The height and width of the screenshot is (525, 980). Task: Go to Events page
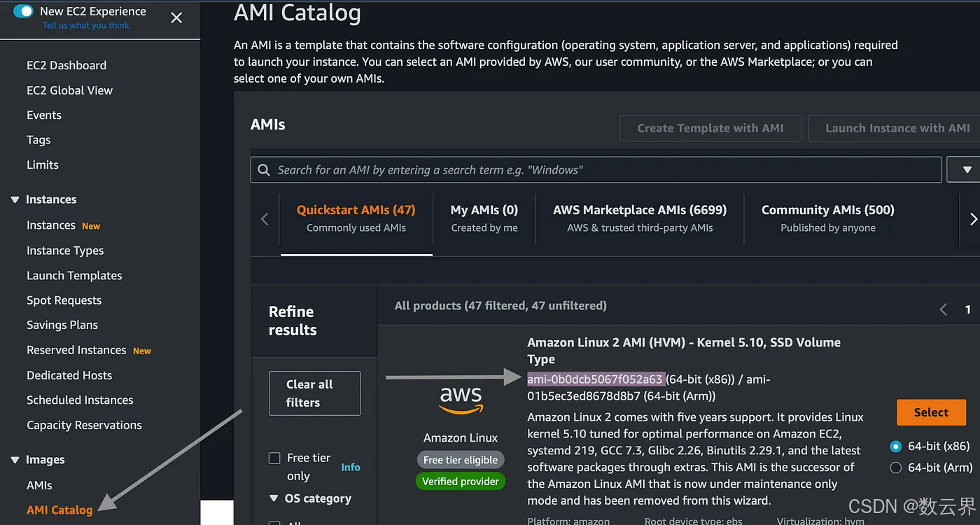coord(44,115)
